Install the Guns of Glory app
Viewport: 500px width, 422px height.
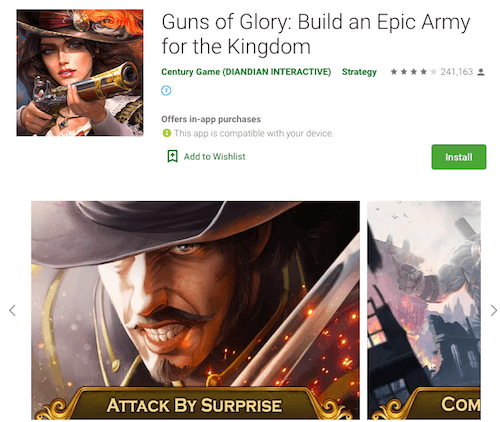coord(459,157)
